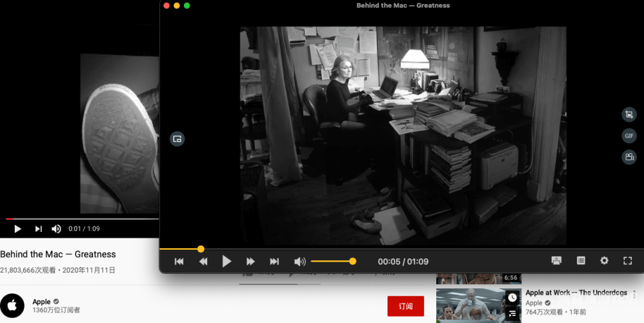
Task: Mute the YouTube video speaker icon
Action: pyautogui.click(x=56, y=229)
